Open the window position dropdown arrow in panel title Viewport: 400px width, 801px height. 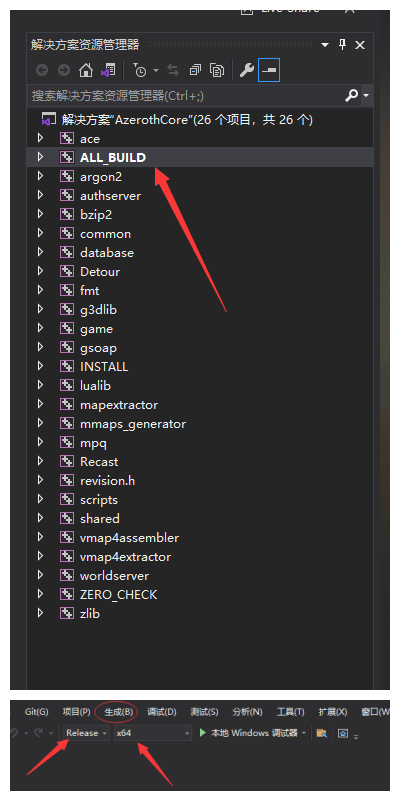[325, 45]
